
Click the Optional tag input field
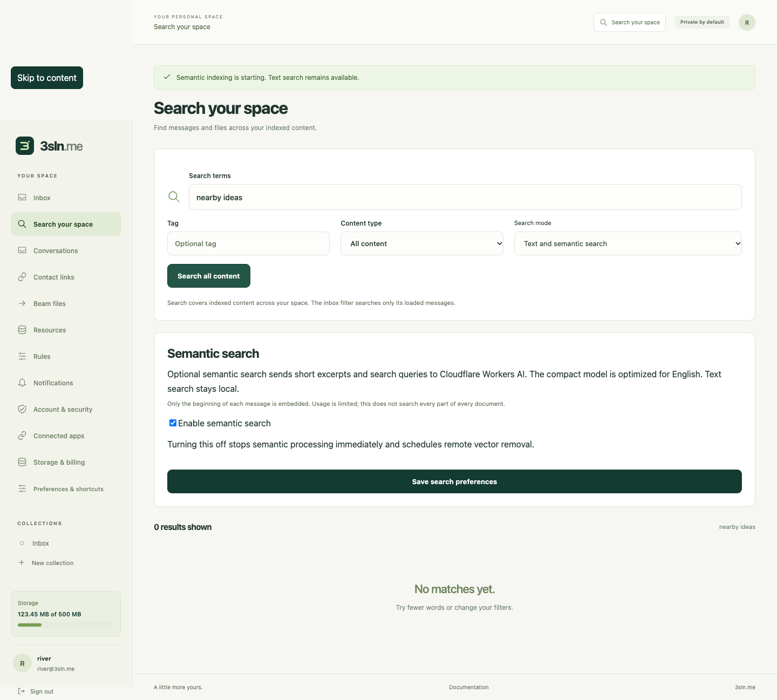248,243
